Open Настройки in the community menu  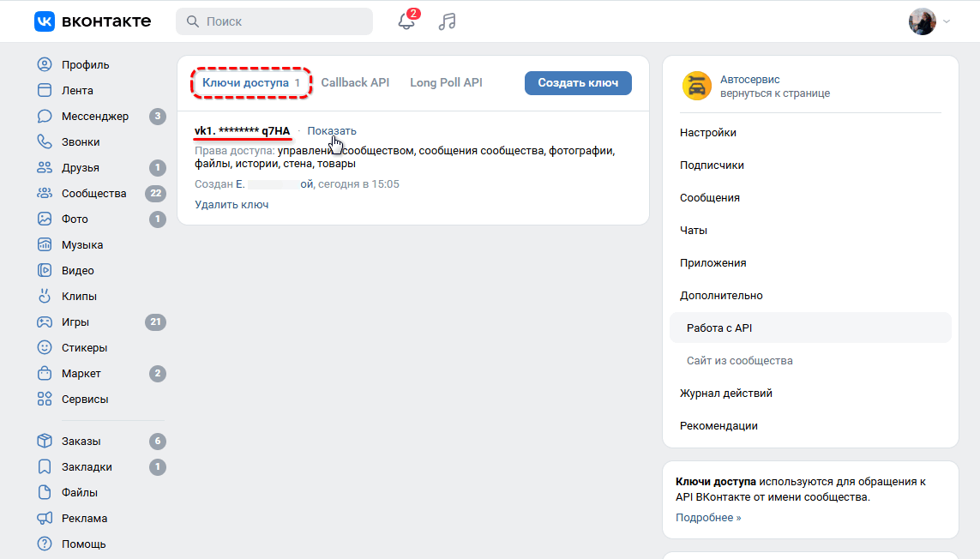708,133
